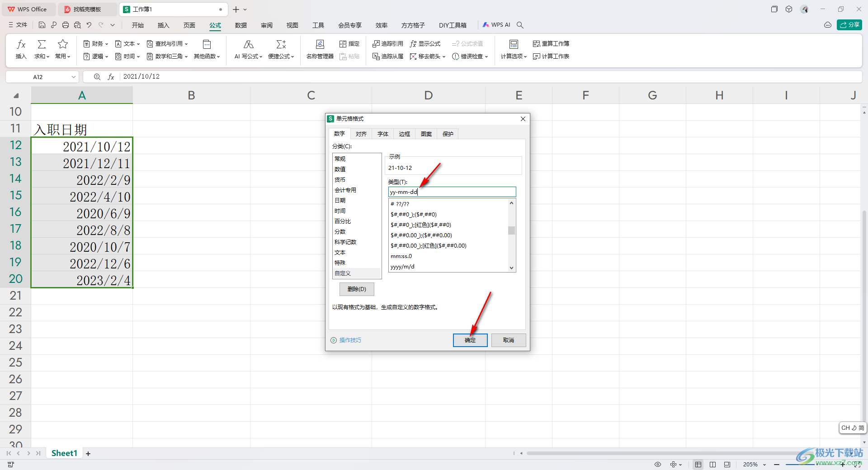Click the WPS AI search magnifier icon
868x470 pixels.
[x=520, y=25]
